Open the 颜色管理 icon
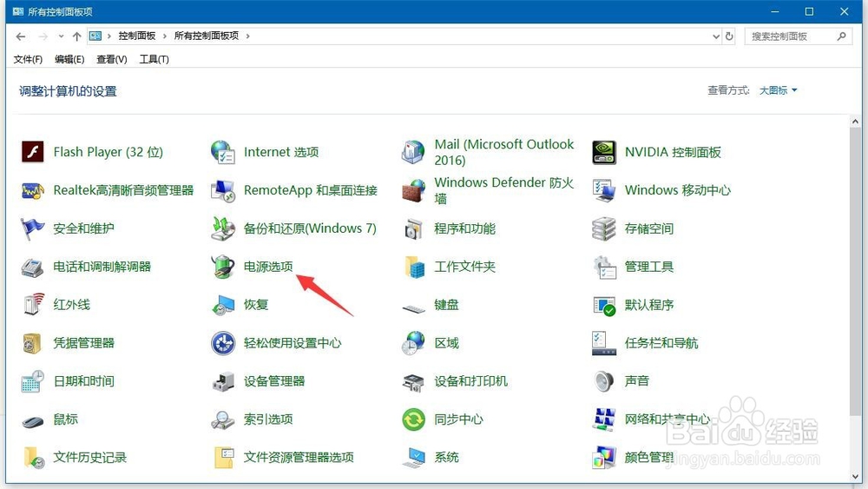868x489 pixels. tap(604, 458)
